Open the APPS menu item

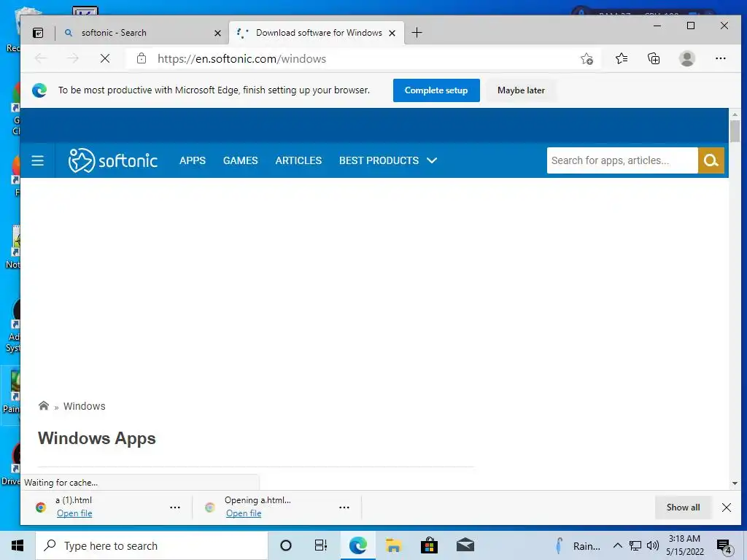pyautogui.click(x=193, y=160)
